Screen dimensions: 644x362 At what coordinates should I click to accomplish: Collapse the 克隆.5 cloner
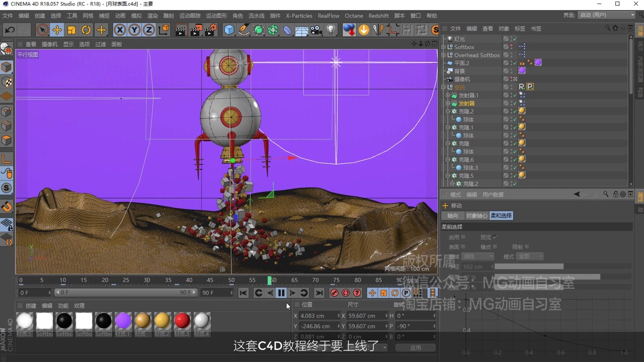[448, 176]
